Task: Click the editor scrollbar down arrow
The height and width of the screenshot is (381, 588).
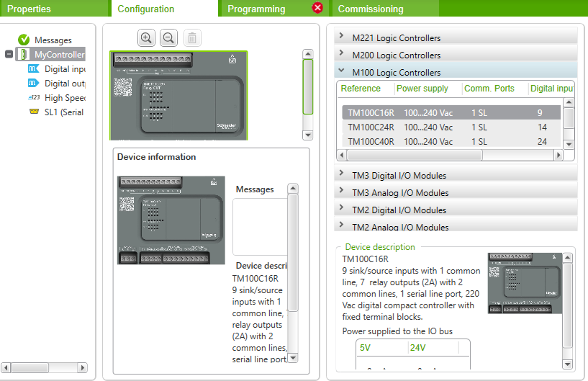Action: [308, 135]
